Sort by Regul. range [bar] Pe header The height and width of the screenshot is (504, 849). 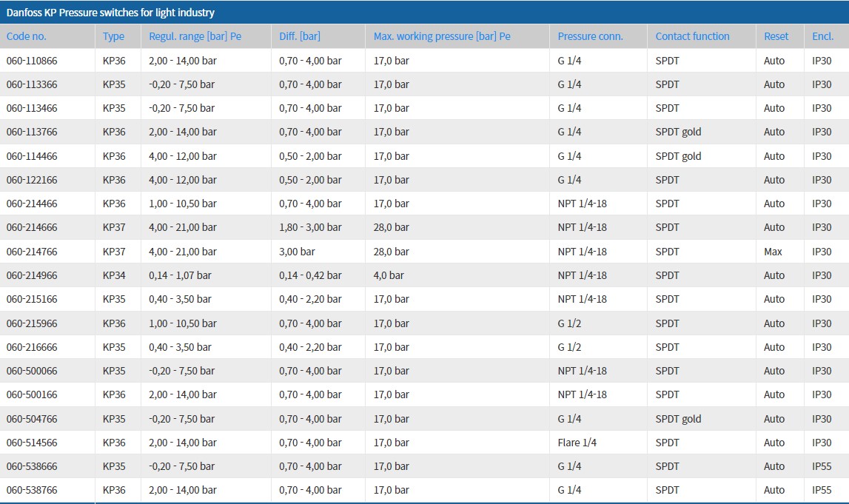tap(195, 36)
